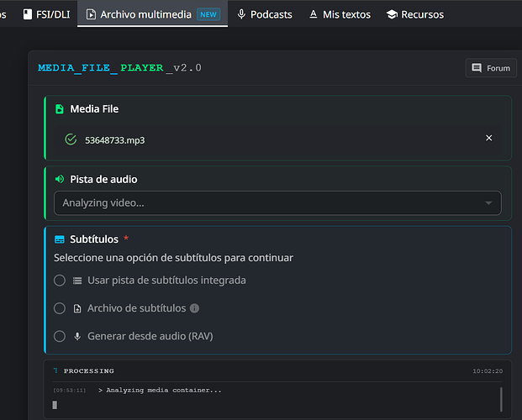This screenshot has height=420, width=522.
Task: Click the microphone icon beside Generar desde audio
Action: [77, 336]
